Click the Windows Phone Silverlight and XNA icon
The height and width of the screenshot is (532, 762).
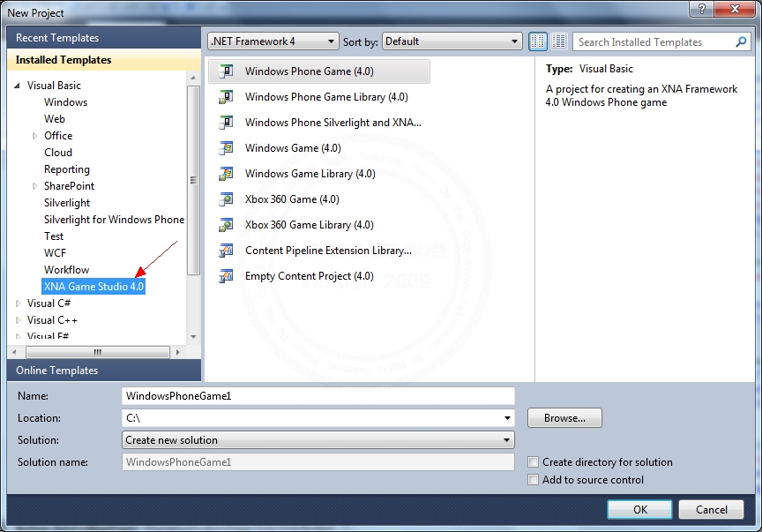(x=226, y=123)
